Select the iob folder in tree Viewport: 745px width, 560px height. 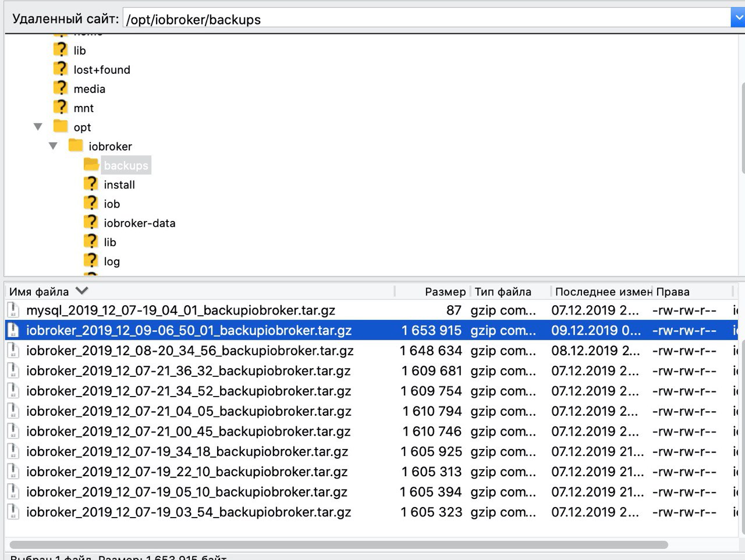(112, 204)
